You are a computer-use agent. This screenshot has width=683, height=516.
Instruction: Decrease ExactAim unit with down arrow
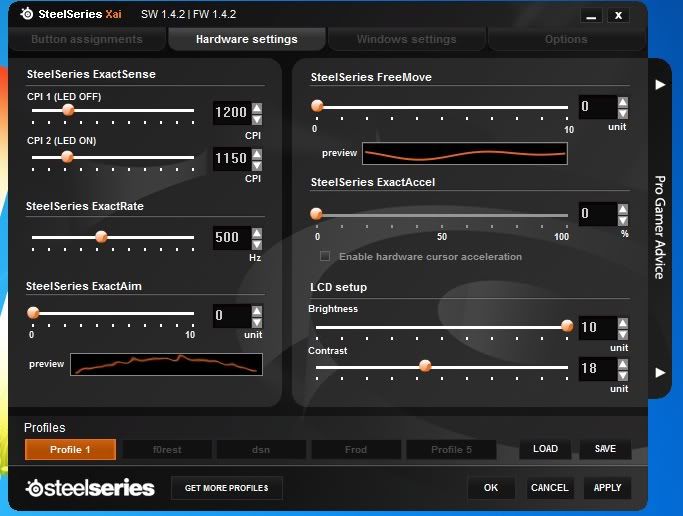(257, 323)
